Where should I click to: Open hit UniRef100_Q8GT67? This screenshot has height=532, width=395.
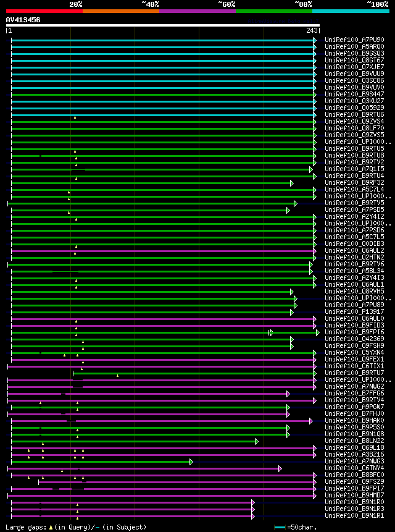[x=354, y=60]
